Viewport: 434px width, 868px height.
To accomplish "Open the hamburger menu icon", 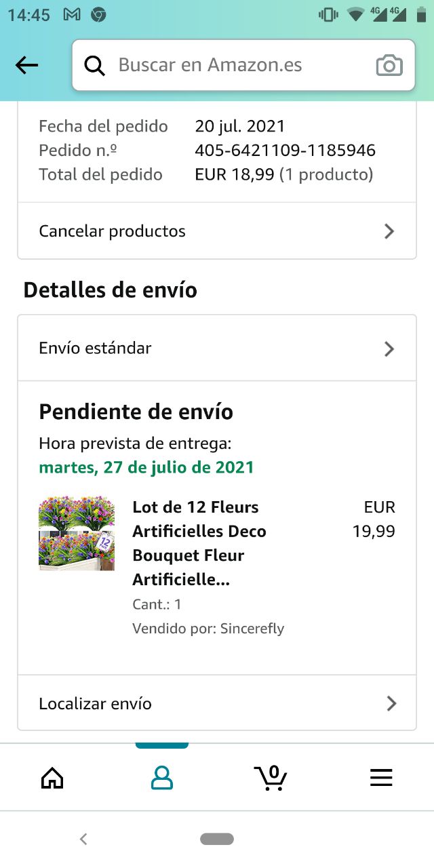I will pos(381,778).
